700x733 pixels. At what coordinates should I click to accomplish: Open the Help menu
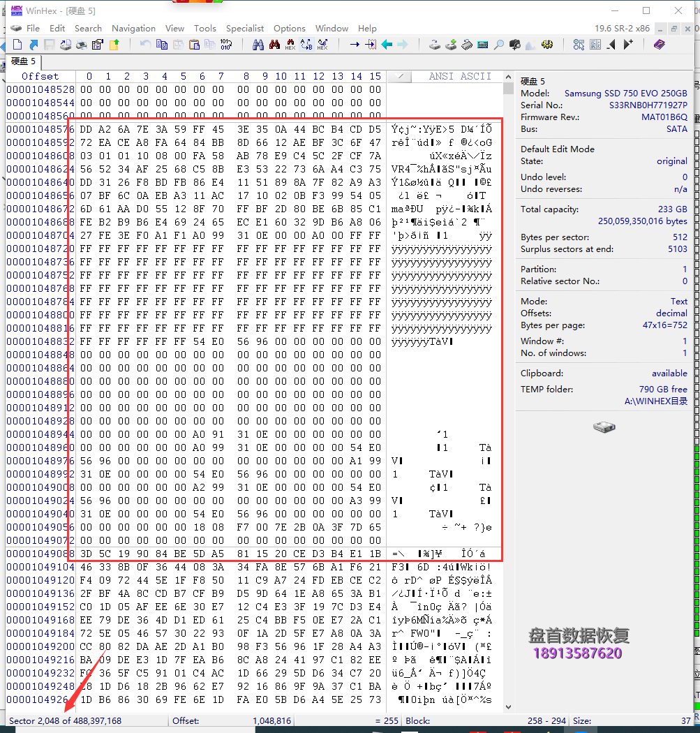[367, 29]
